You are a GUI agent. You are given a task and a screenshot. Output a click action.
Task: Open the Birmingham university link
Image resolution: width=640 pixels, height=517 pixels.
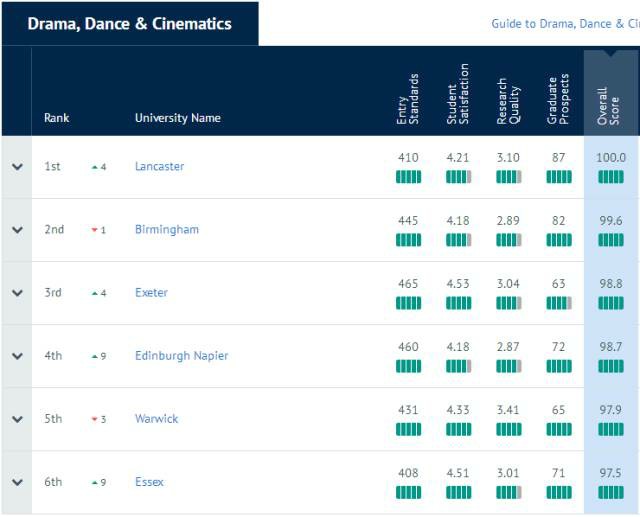pos(167,229)
